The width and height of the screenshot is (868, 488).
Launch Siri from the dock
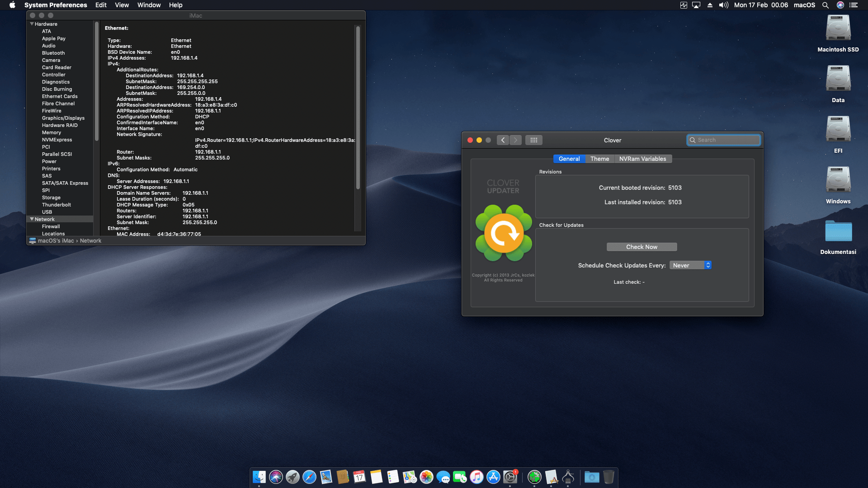pyautogui.click(x=276, y=477)
